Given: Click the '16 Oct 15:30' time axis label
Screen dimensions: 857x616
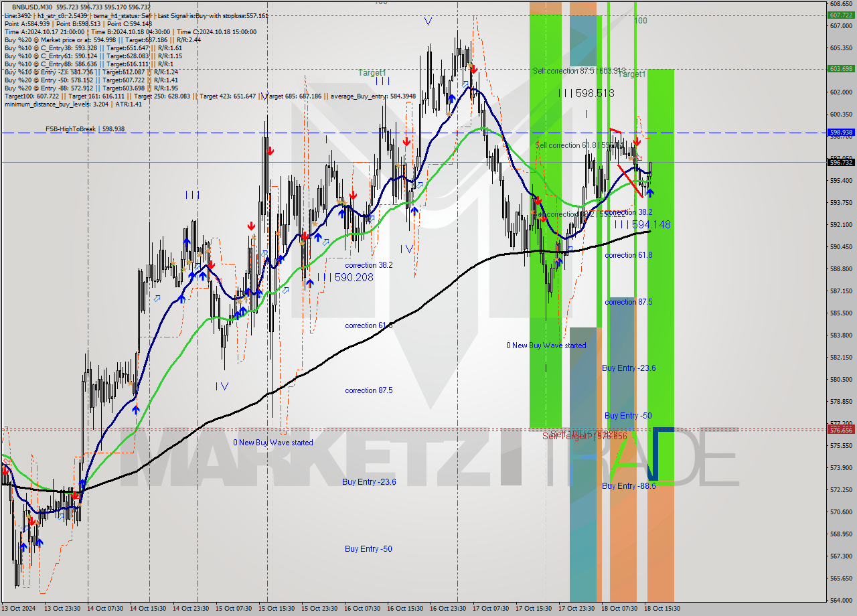Looking at the screenshot, I should pos(406,609).
